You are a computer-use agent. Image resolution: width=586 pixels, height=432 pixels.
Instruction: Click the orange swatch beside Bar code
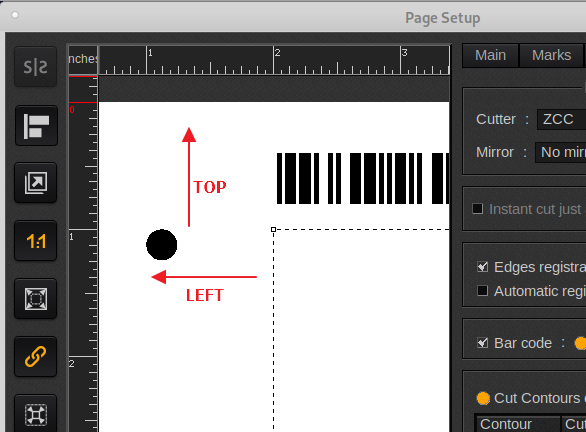[x=580, y=343]
